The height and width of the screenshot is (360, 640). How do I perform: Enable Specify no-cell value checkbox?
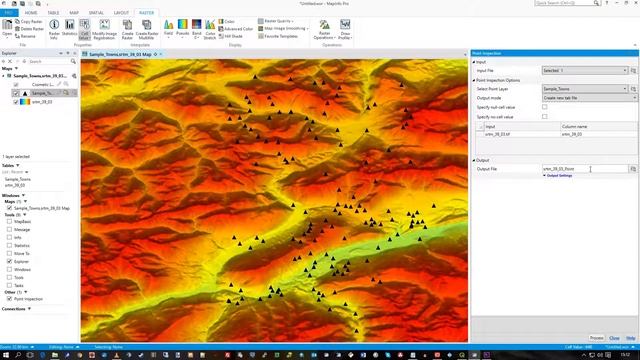click(x=544, y=117)
